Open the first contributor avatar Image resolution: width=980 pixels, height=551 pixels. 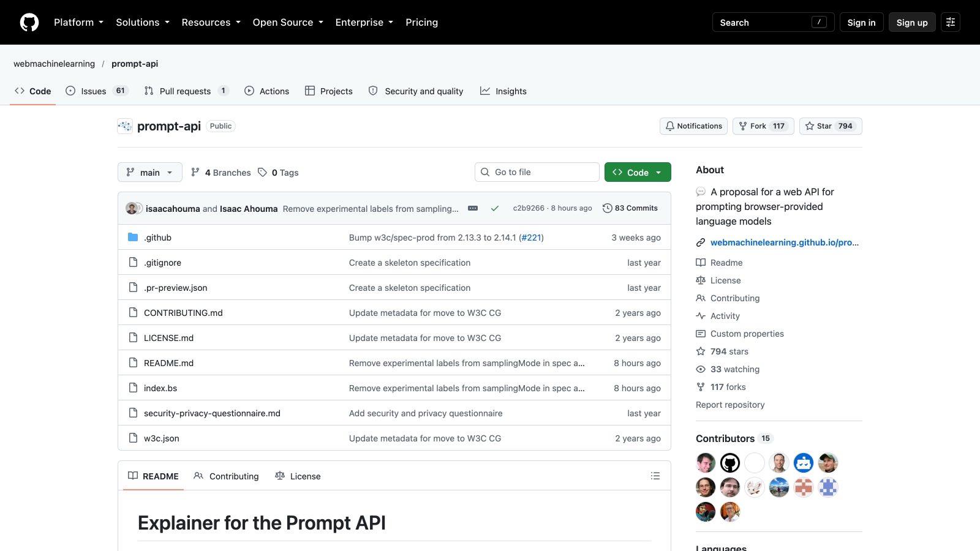(706, 463)
